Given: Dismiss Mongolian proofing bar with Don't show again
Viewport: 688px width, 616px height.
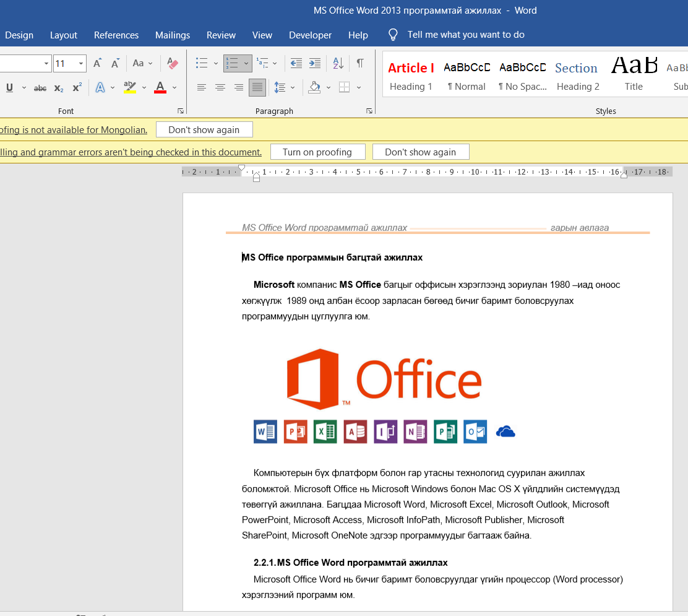Looking at the screenshot, I should coord(204,129).
